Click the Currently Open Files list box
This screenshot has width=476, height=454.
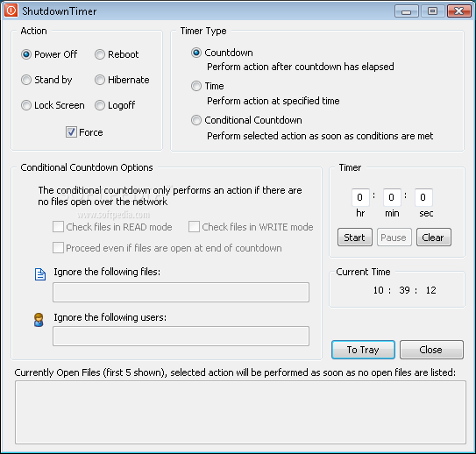tap(240, 413)
